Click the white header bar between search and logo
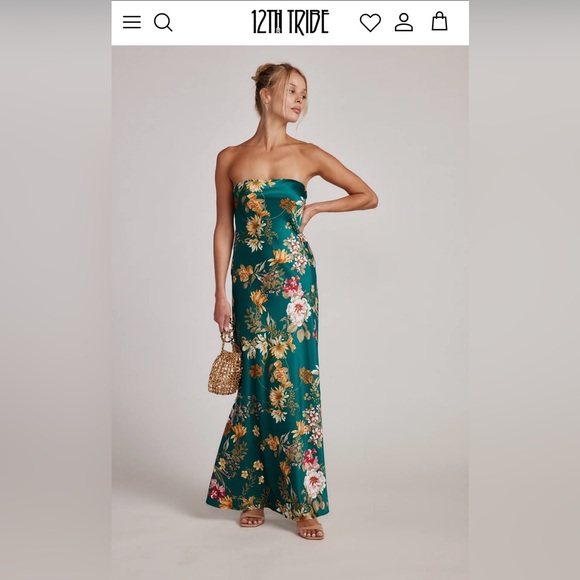 (x=212, y=22)
